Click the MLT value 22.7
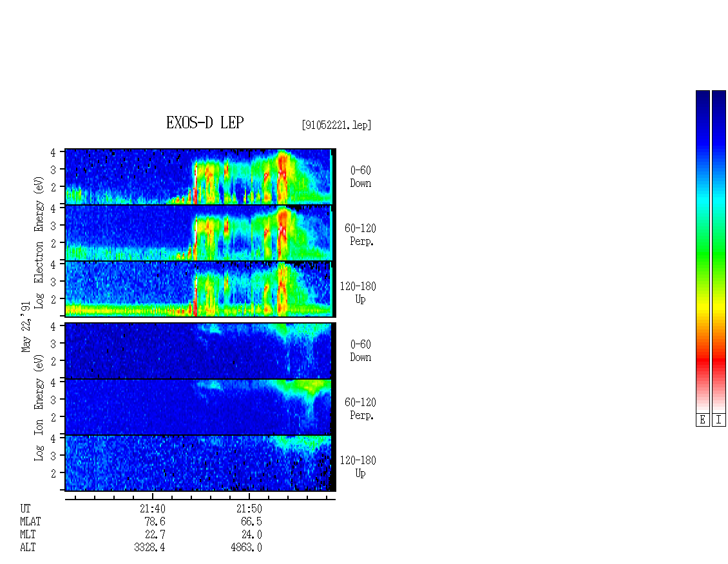Screen dimensions: 728x564 click(155, 535)
